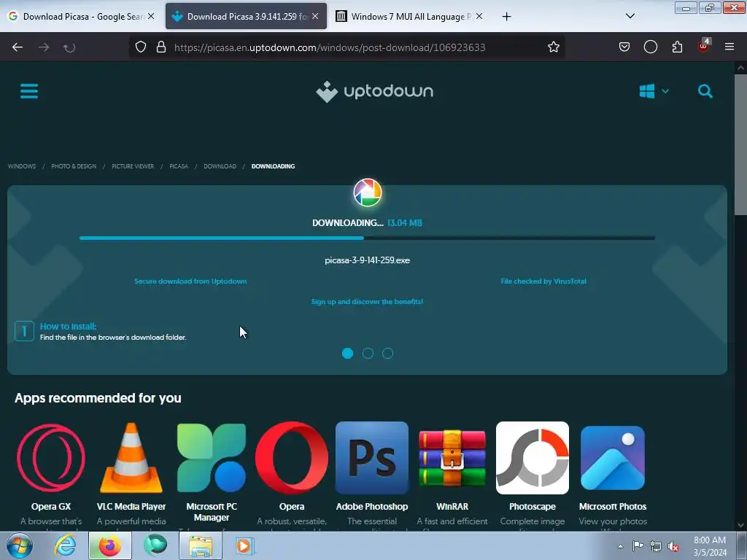
Task: Click Secure download from Uptodown link
Action: (x=190, y=281)
